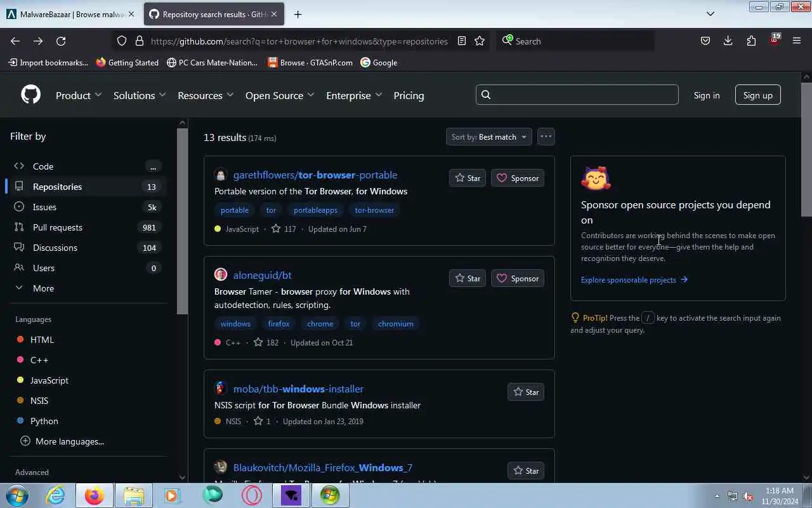Star the moba/tbb-windows-installer repository

point(526,392)
